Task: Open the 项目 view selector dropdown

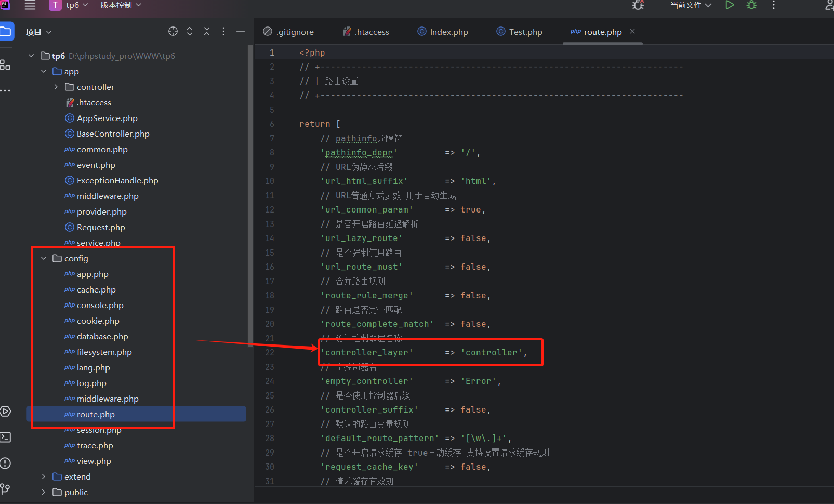Action: tap(38, 31)
